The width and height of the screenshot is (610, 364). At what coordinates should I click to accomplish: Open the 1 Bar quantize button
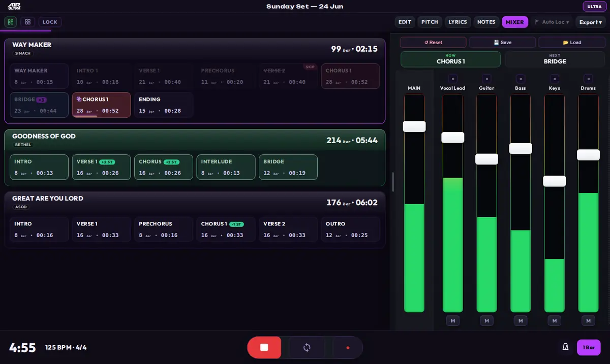589,347
